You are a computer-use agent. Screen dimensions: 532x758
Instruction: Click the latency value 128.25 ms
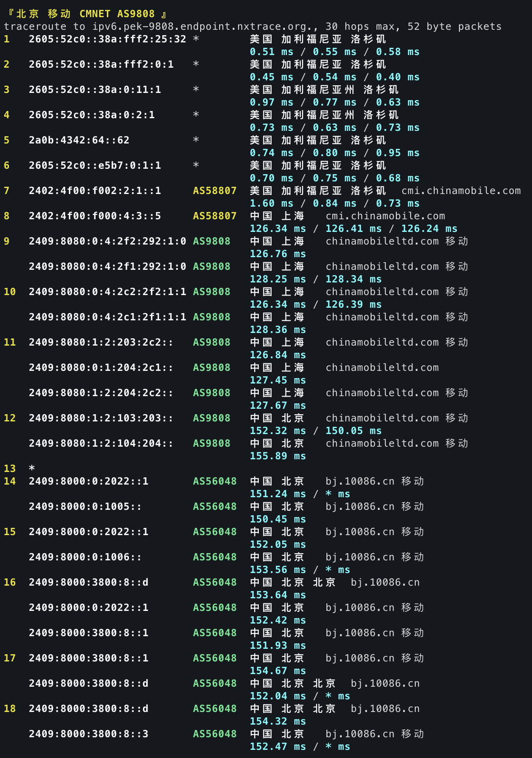point(278,279)
